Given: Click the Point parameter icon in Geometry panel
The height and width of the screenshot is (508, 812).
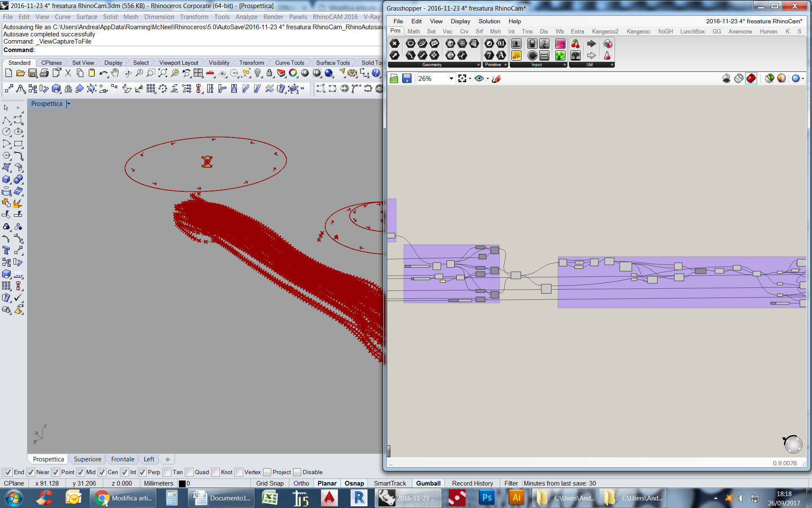Looking at the screenshot, I should pos(395,43).
